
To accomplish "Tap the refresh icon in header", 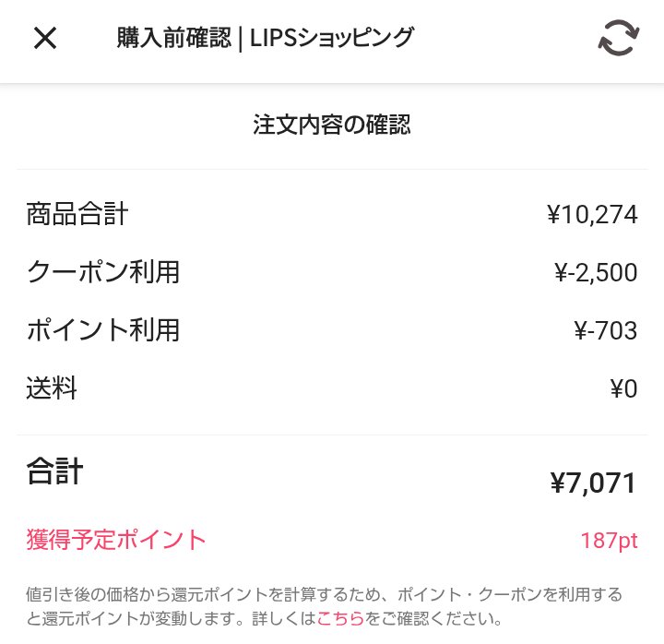I will 618,38.
